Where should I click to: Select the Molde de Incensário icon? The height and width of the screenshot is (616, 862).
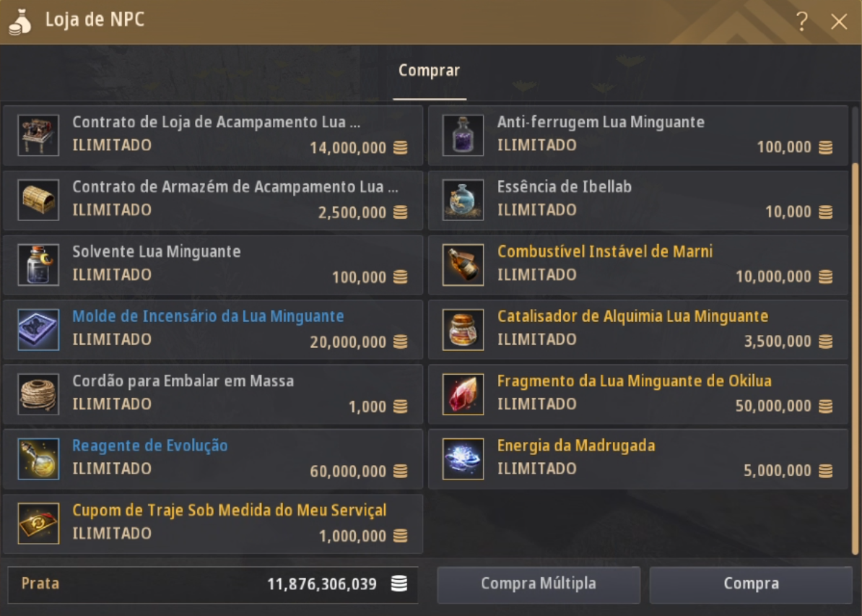38,329
